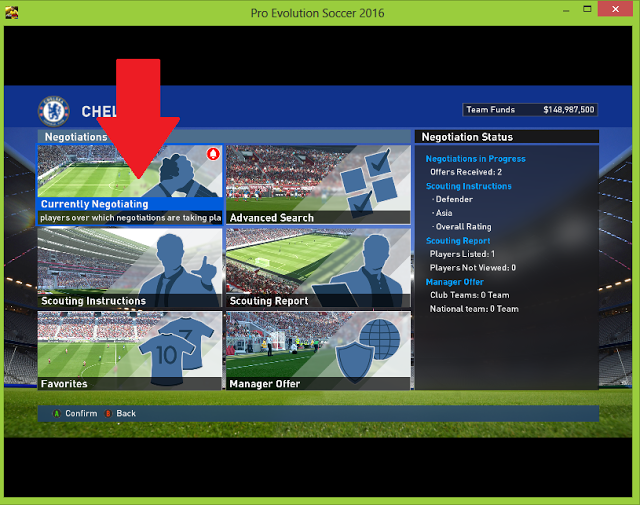Click the Team Funds amount box

click(x=530, y=109)
